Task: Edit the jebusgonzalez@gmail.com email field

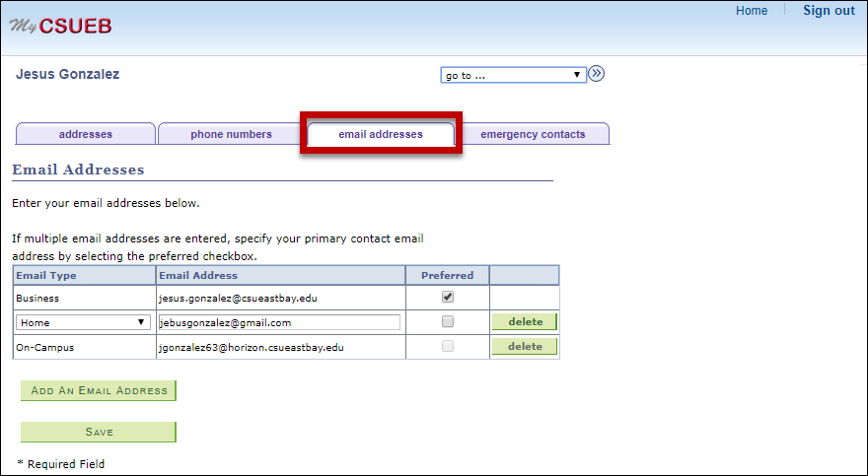Action: click(x=279, y=322)
